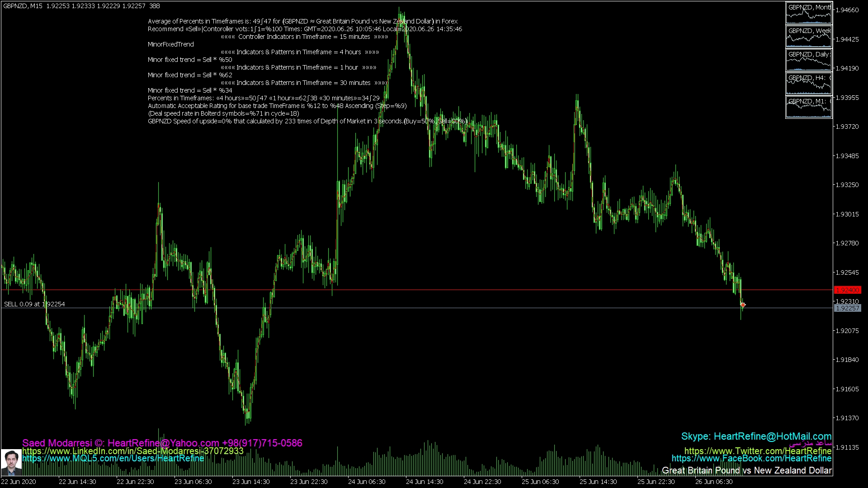Open the GBPNZD Daily mini chart thumbnail

(809, 60)
